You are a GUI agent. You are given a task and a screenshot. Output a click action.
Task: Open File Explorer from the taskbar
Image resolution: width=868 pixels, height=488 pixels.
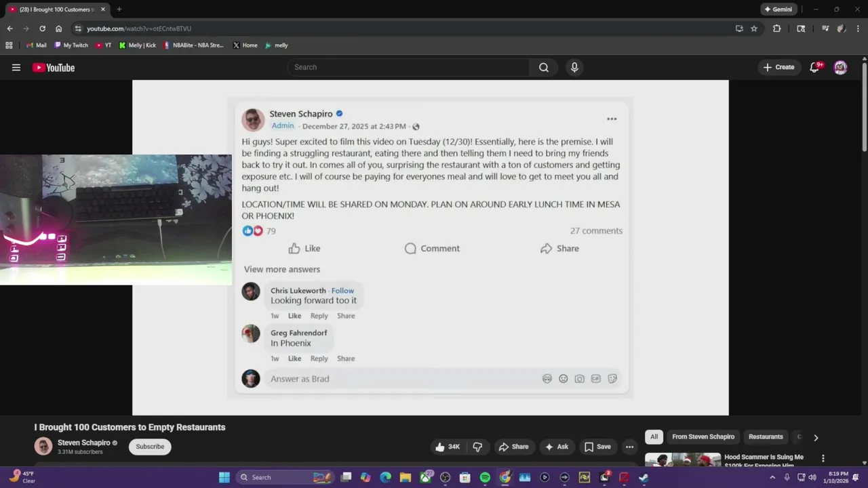point(406,477)
